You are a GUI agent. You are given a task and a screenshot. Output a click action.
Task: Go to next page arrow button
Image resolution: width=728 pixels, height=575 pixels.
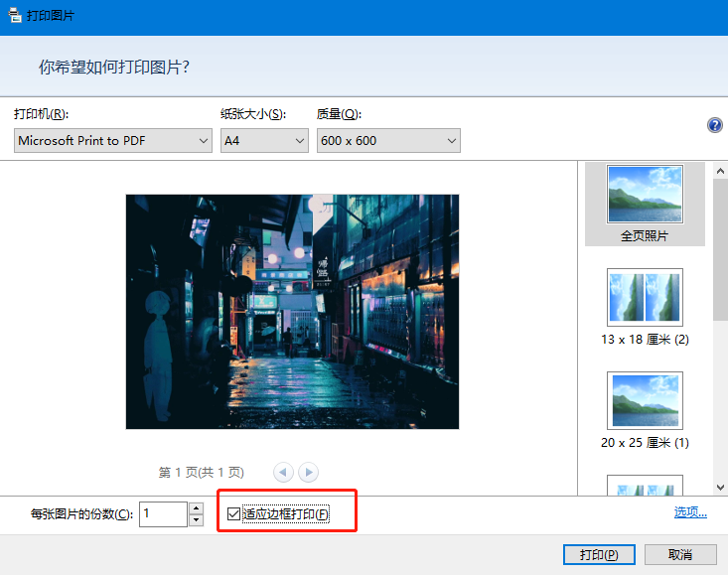click(308, 473)
